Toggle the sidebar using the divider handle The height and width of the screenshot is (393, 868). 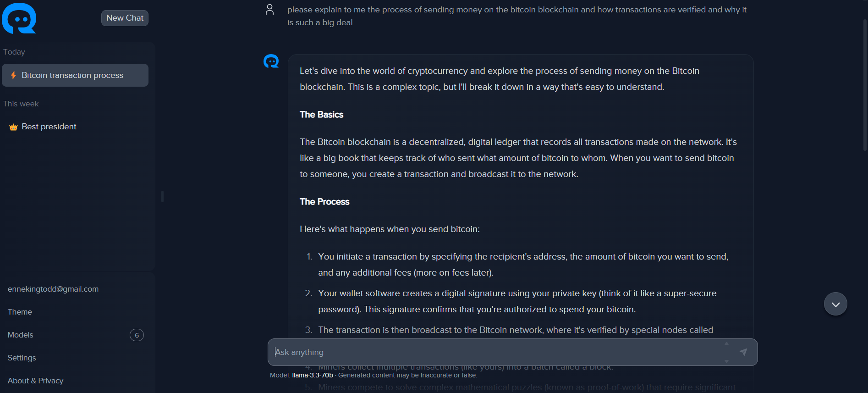162,196
